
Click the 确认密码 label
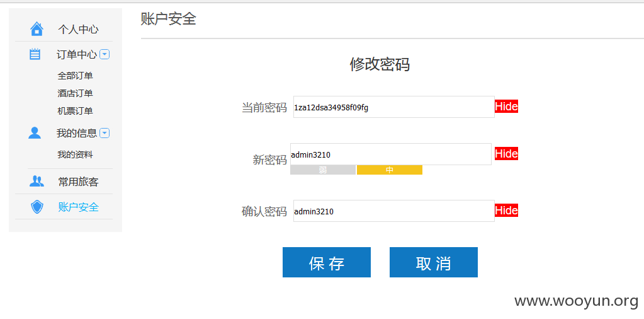pyautogui.click(x=264, y=212)
